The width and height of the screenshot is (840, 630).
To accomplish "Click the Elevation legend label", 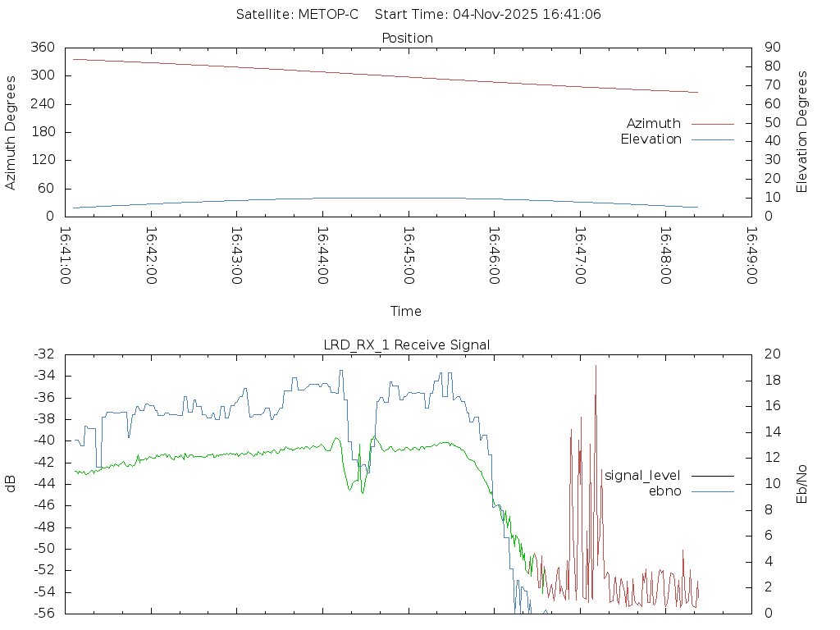I will click(651, 139).
